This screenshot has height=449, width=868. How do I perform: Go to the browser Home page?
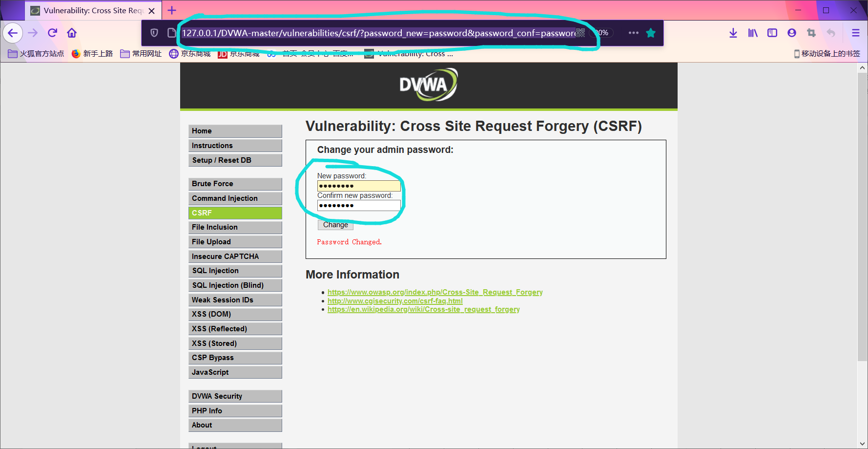point(72,33)
